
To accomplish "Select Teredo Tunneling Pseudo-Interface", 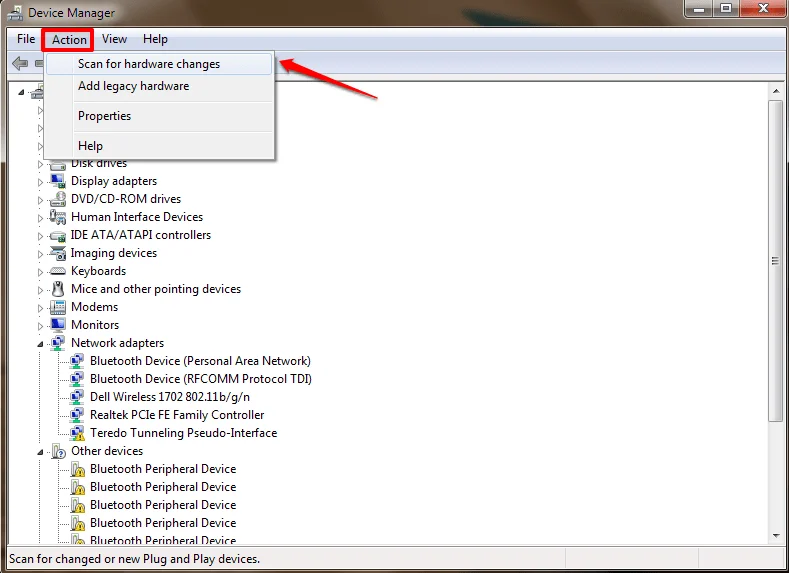I will (x=184, y=433).
